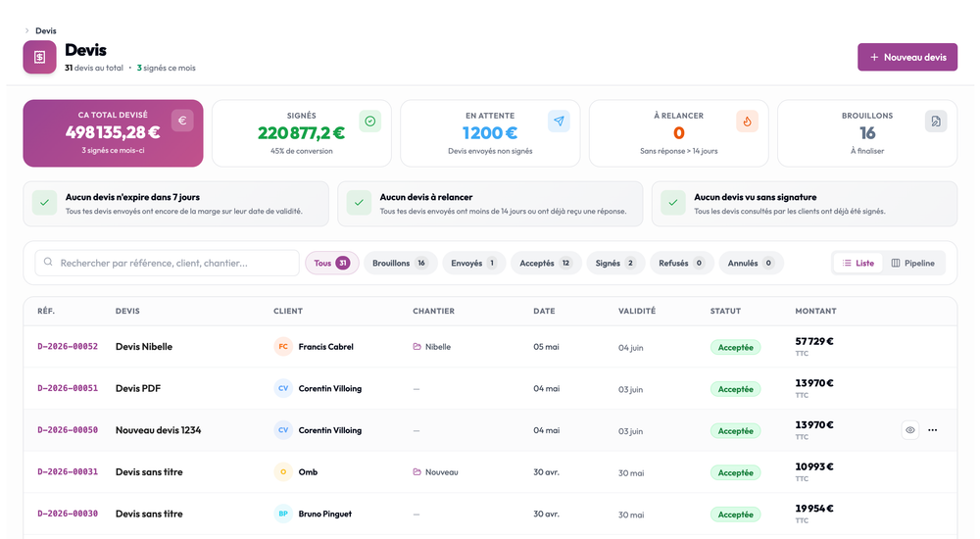
Task: Click the flame icon on À relancer card
Action: tap(747, 122)
